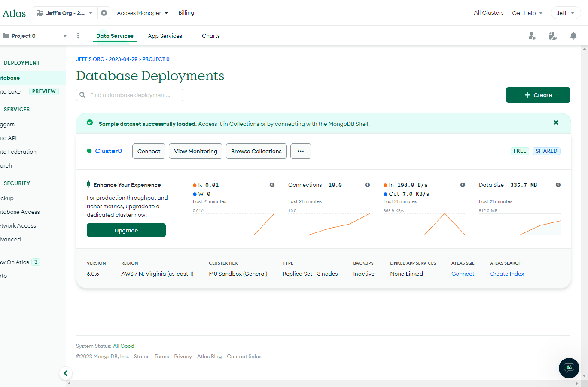Open the Status footer link

click(x=141, y=357)
